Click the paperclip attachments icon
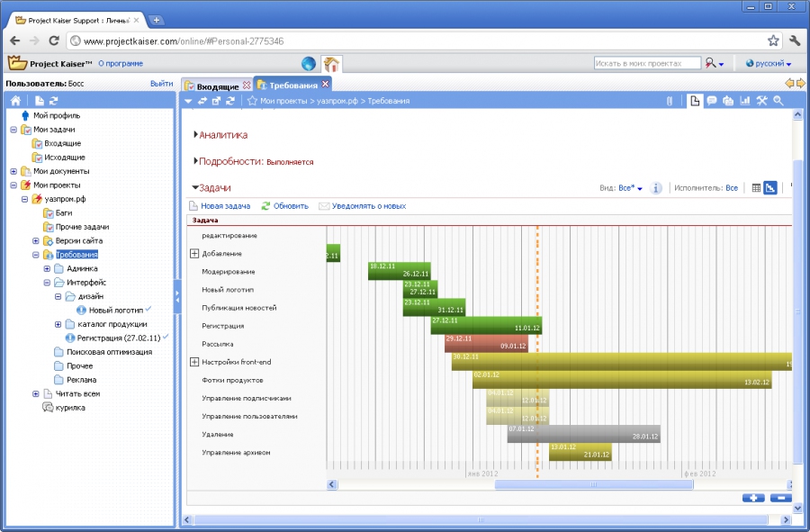 click(x=670, y=101)
